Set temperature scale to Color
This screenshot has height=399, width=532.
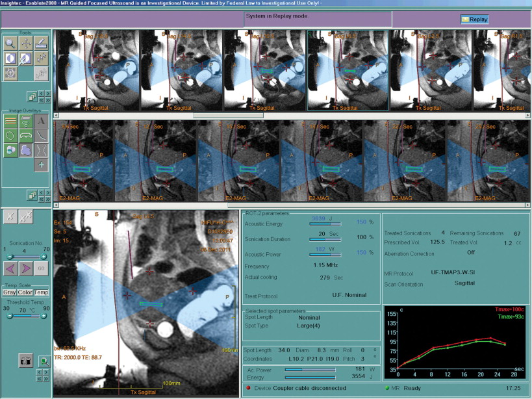(25, 292)
